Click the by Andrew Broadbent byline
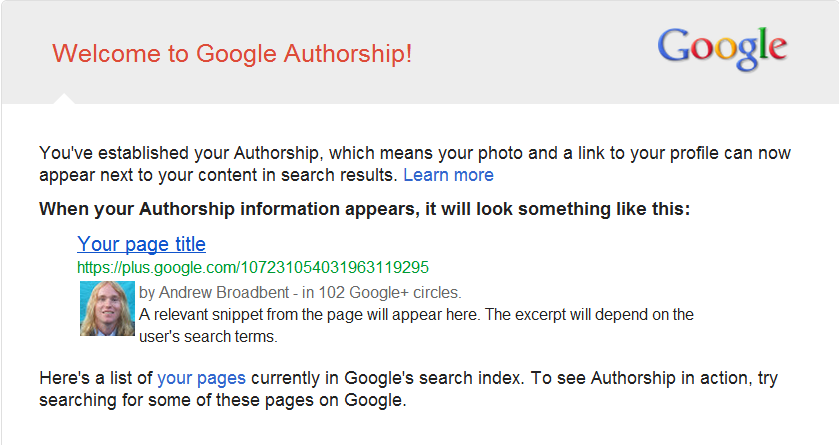Viewport: 839px width, 445px height. pos(214,293)
